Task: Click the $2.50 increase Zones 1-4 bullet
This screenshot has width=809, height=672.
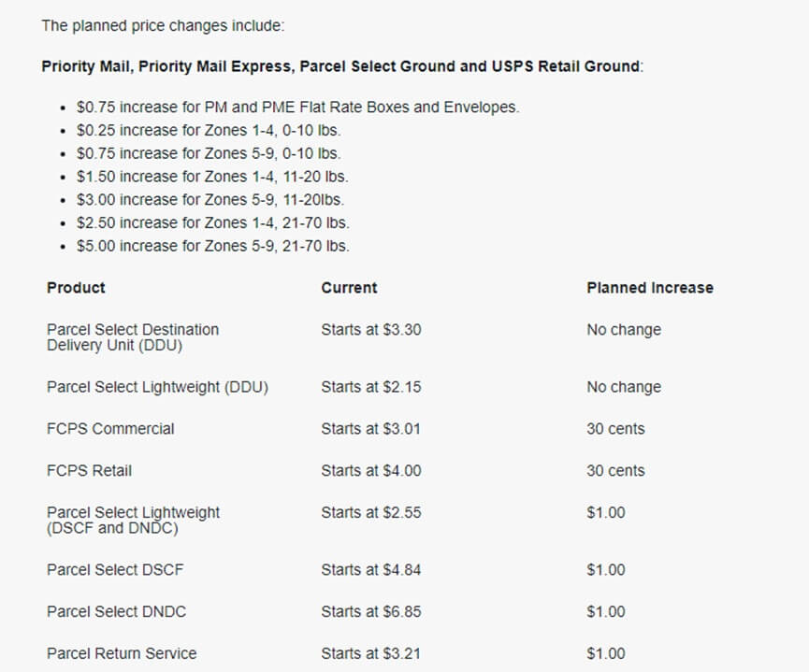Action: (x=212, y=223)
